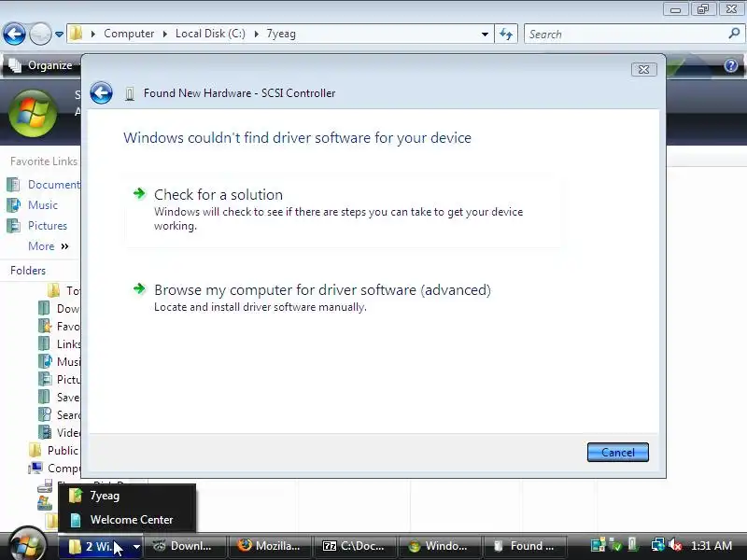Select Downloads folder in Folders tree

point(59,309)
